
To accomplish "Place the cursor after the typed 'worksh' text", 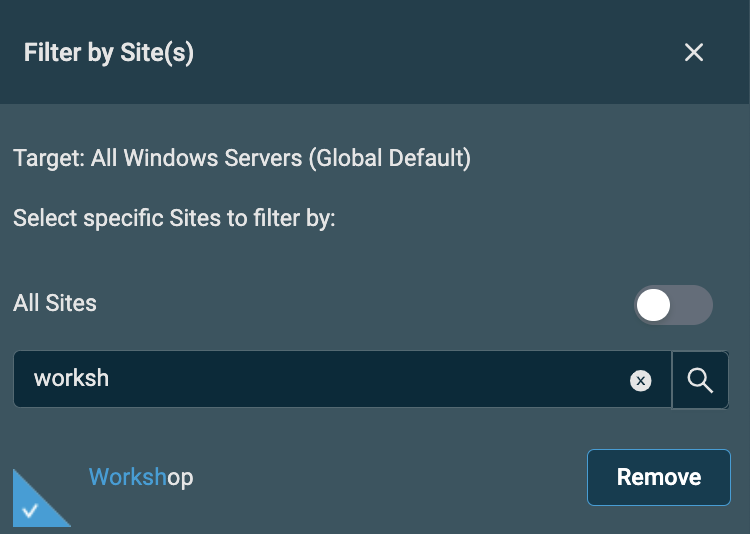I will point(110,378).
